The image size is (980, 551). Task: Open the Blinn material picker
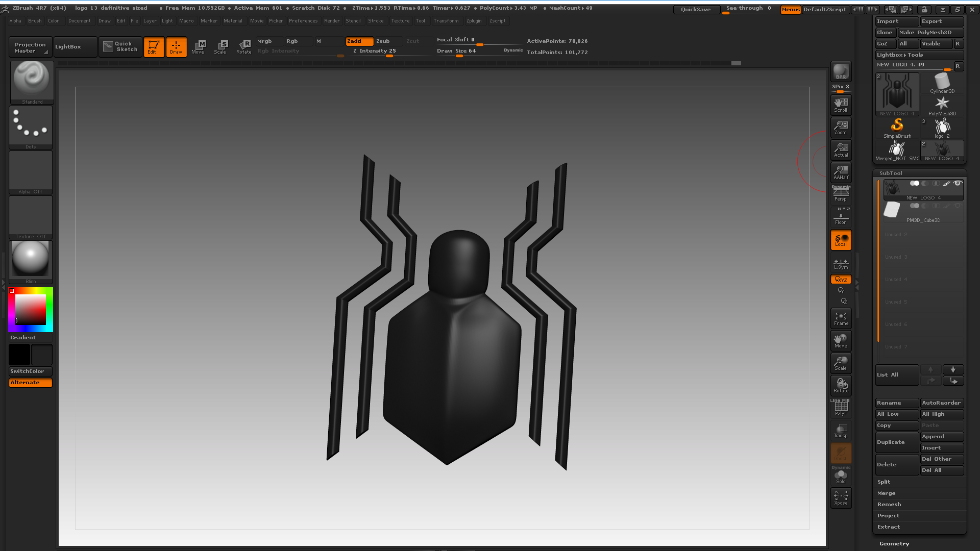[31, 262]
